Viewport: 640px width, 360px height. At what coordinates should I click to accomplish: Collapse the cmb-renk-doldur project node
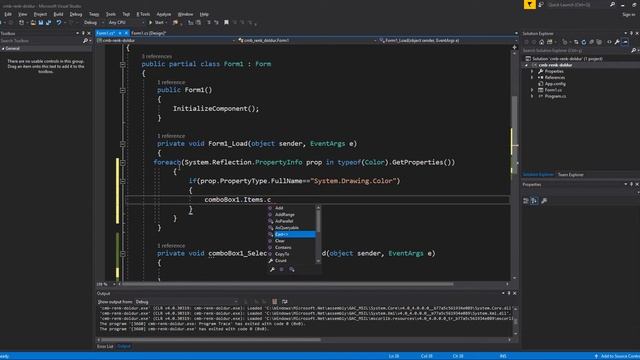tap(527, 65)
